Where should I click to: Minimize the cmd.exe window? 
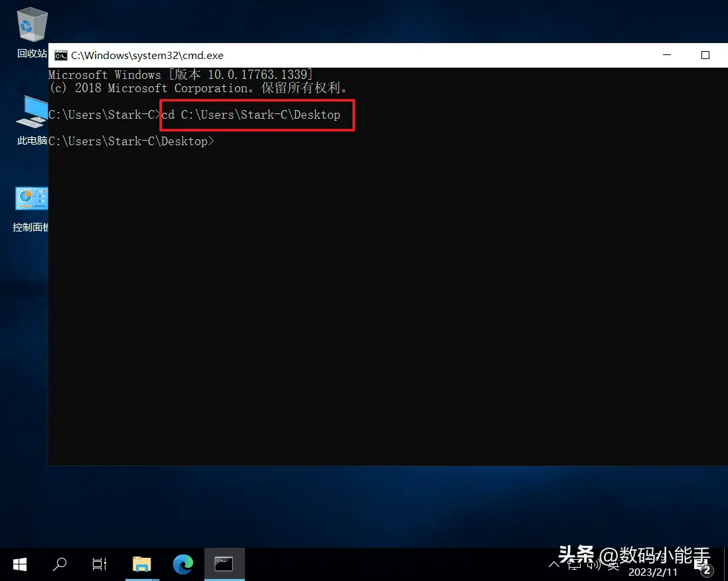click(667, 55)
